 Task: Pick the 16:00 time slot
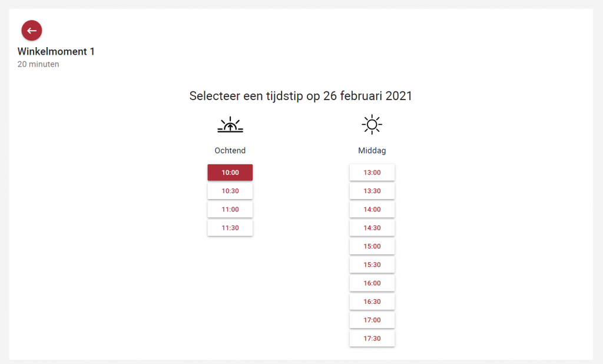coord(372,283)
